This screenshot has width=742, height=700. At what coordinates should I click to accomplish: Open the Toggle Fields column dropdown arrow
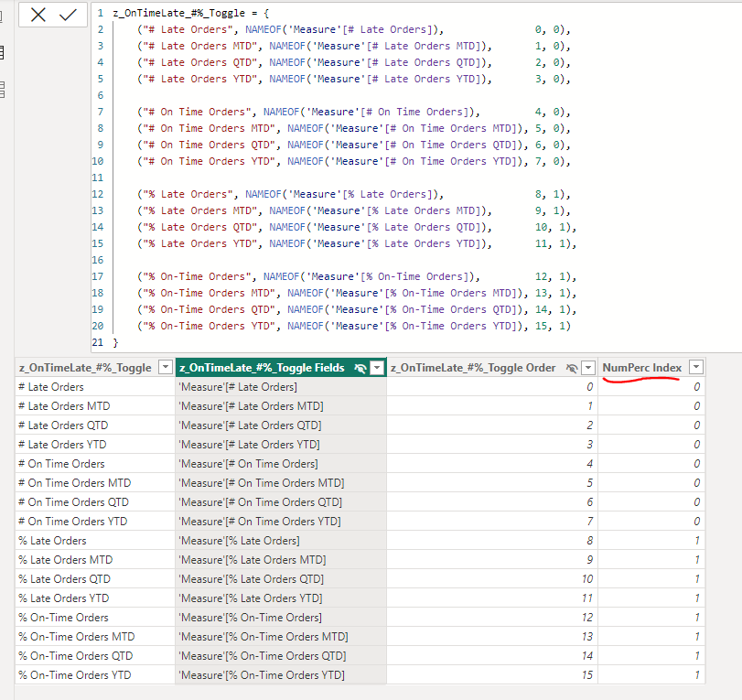[375, 367]
